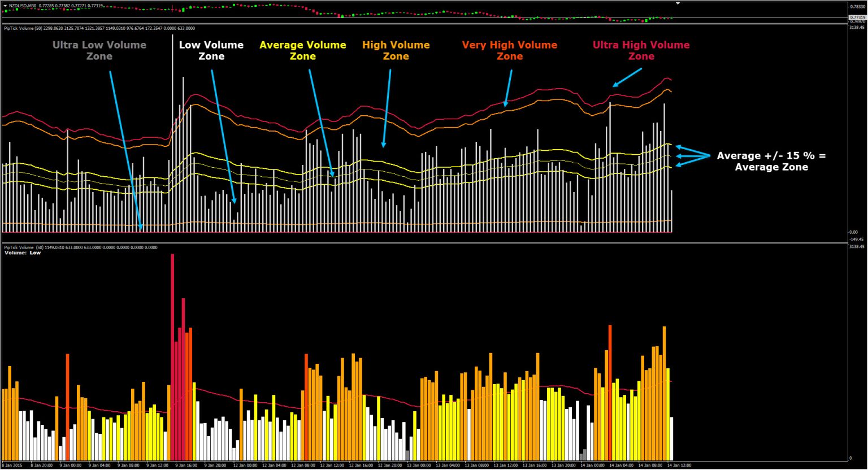Click the Average Volume Zone label
The image size is (868, 470).
pos(303,50)
